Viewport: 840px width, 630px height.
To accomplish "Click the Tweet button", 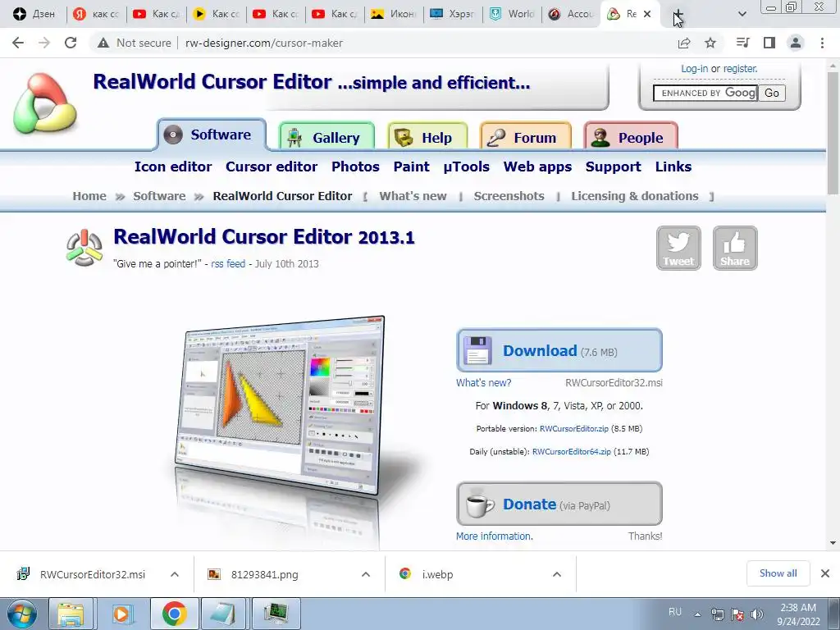I will point(678,248).
